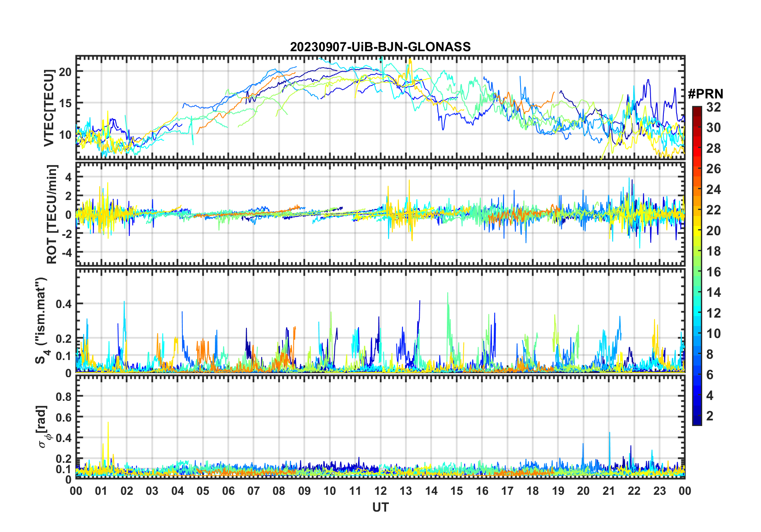The height and width of the screenshot is (532, 761).
Task: Click inside the VTEC plot panel
Action: click(380, 108)
